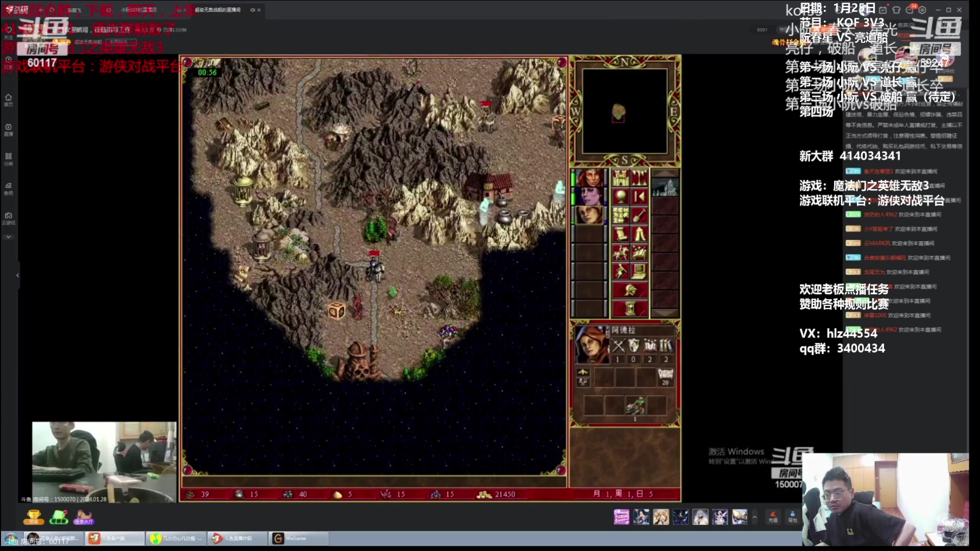This screenshot has width=980, height=551.
Task: Click the Windows Start button
Action: point(11,539)
